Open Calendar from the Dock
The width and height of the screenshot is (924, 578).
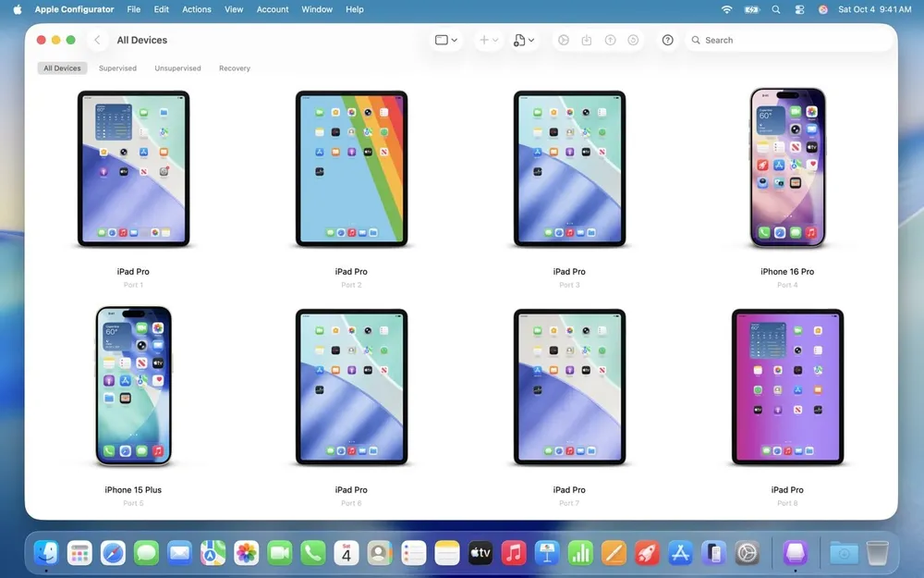346,553
